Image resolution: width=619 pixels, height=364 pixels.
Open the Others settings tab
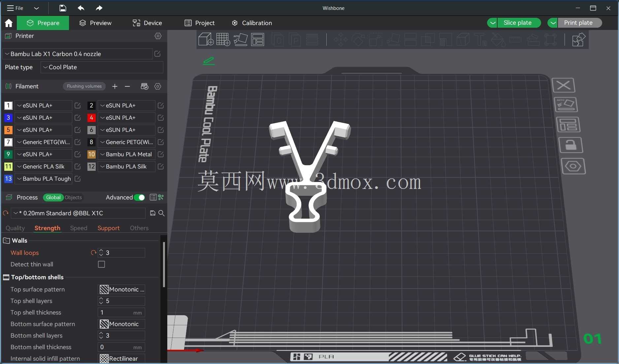139,228
